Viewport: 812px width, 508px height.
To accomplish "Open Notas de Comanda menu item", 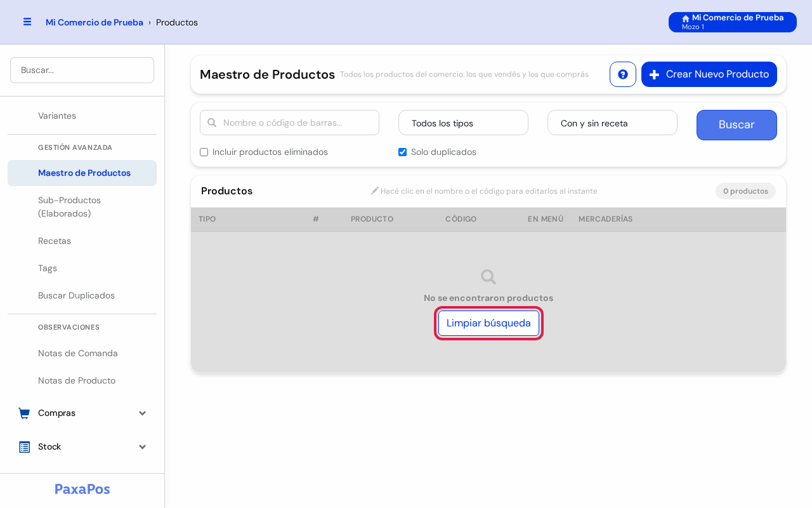I will click(82, 353).
